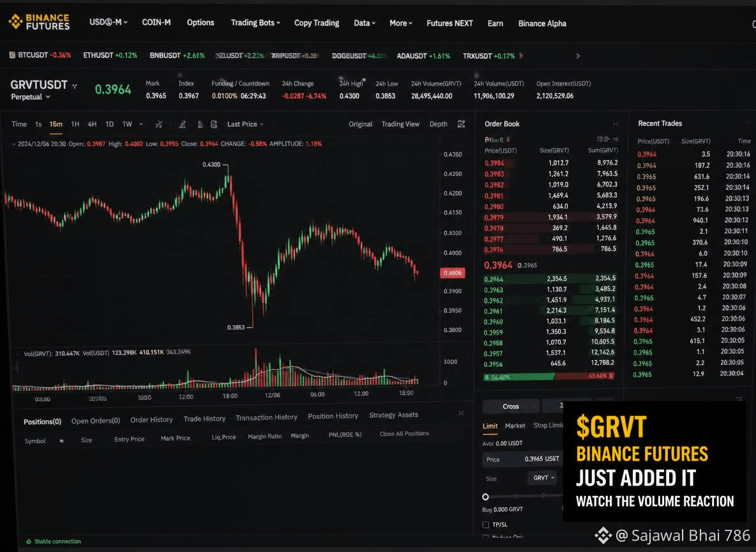This screenshot has width=756, height=552.
Task: Click the chart icon before Last Price
Action: (x=214, y=125)
